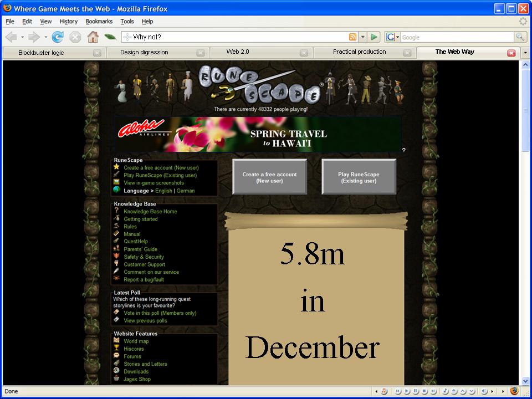Click the eject icon in status bar player
532x399 pixels.
coord(454,391)
